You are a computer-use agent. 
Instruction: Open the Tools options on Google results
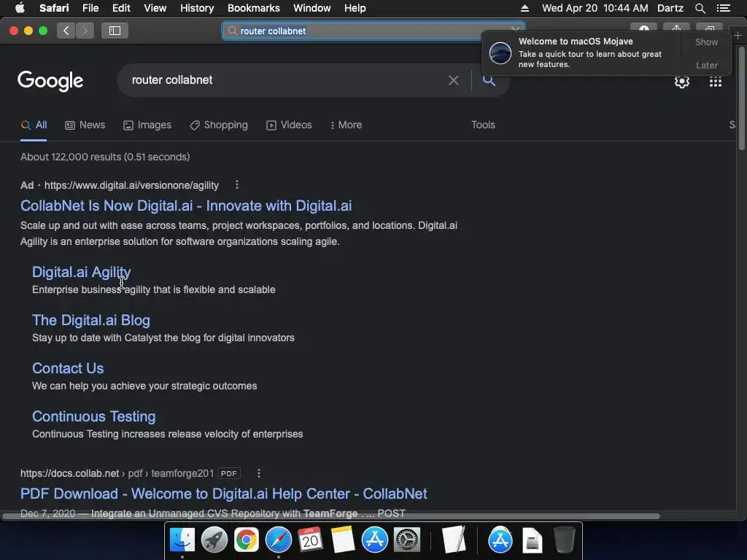point(483,125)
